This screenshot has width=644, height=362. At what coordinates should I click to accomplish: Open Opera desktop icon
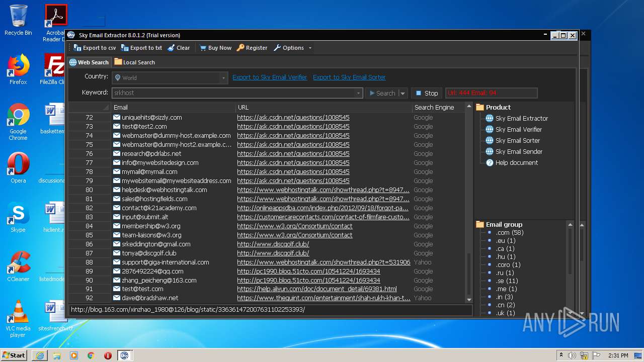[x=18, y=168]
